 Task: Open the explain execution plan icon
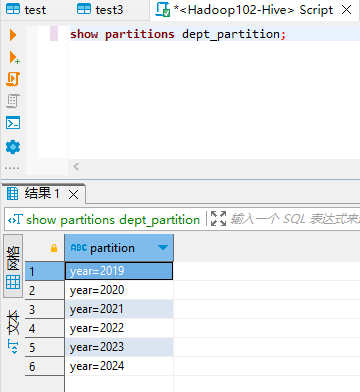tap(13, 101)
